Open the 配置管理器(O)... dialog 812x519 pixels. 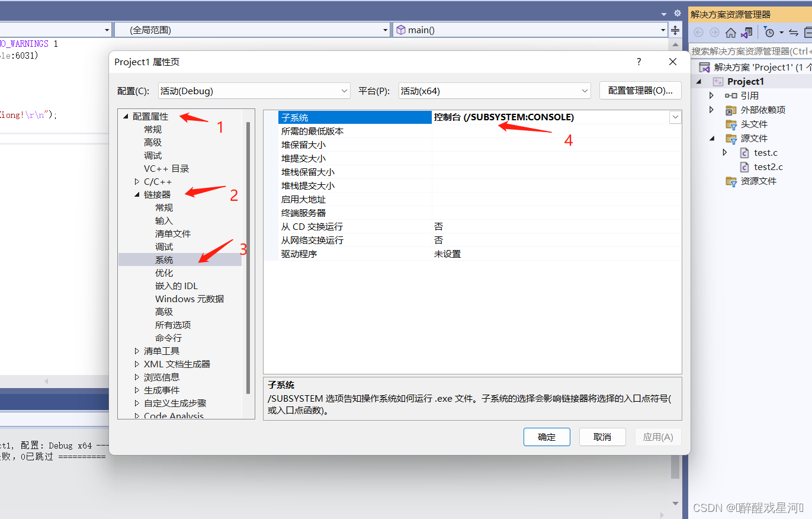point(640,91)
